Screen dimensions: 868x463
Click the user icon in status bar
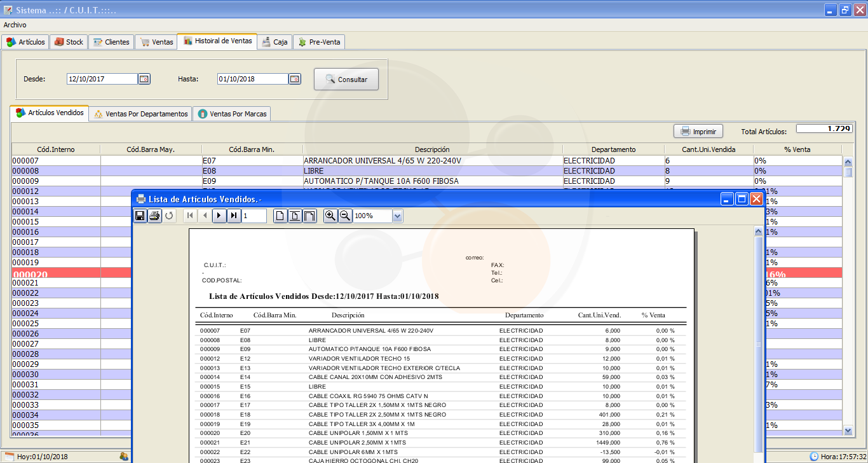[x=124, y=457]
